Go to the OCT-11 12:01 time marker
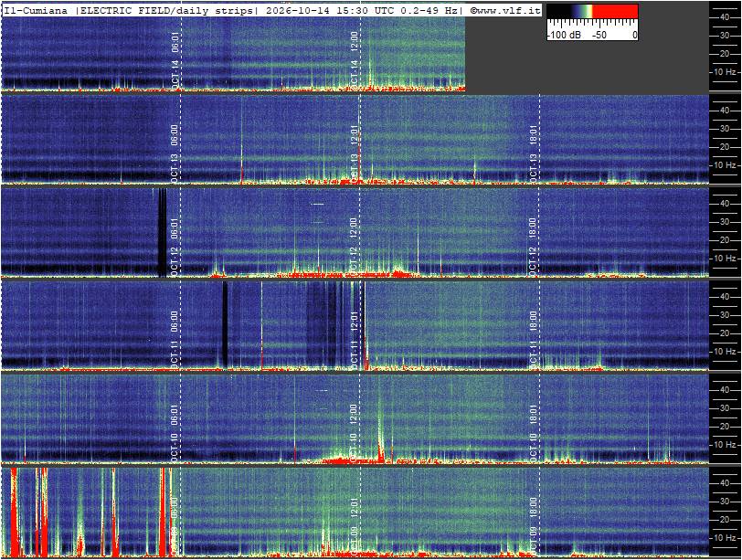 click(355, 340)
